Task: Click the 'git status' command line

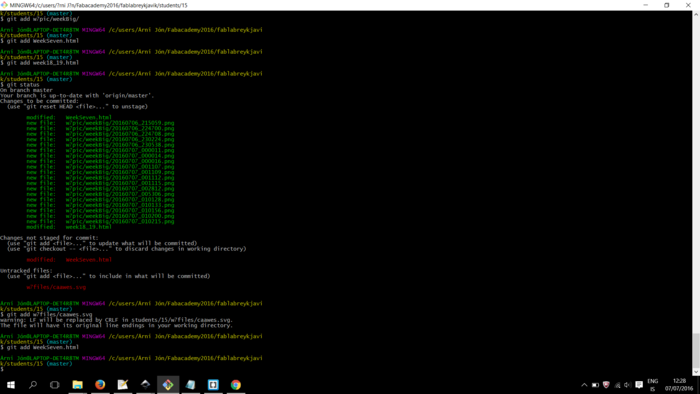Action: coord(20,84)
